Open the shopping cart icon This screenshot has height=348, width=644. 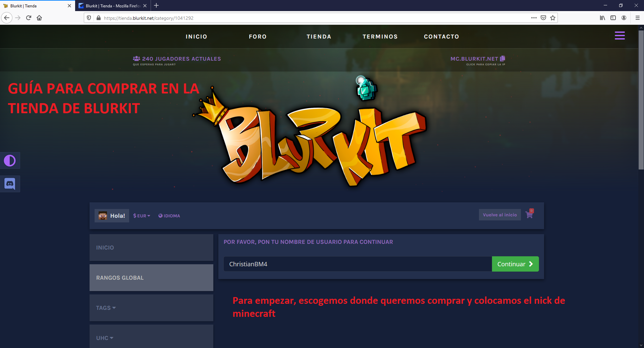tap(529, 214)
